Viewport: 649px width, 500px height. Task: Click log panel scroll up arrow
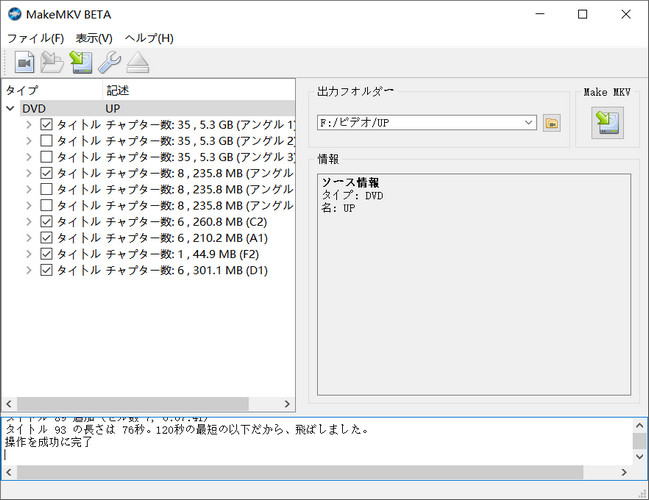click(639, 425)
